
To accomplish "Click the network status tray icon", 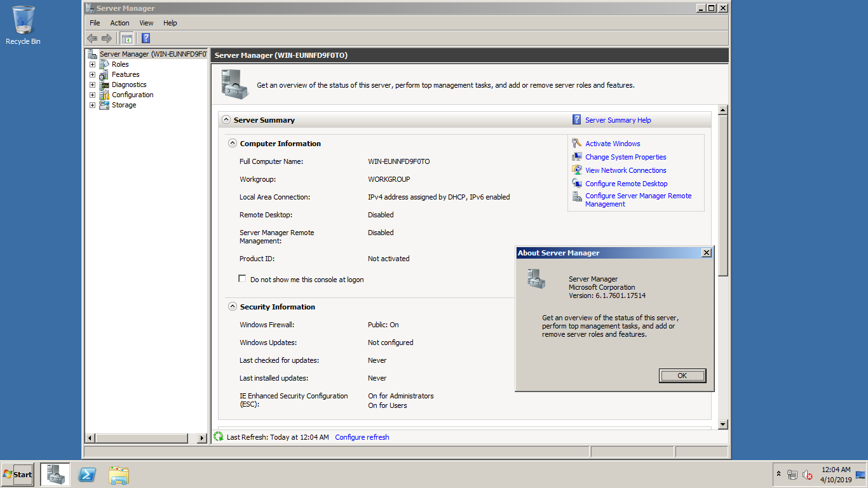I will point(792,475).
